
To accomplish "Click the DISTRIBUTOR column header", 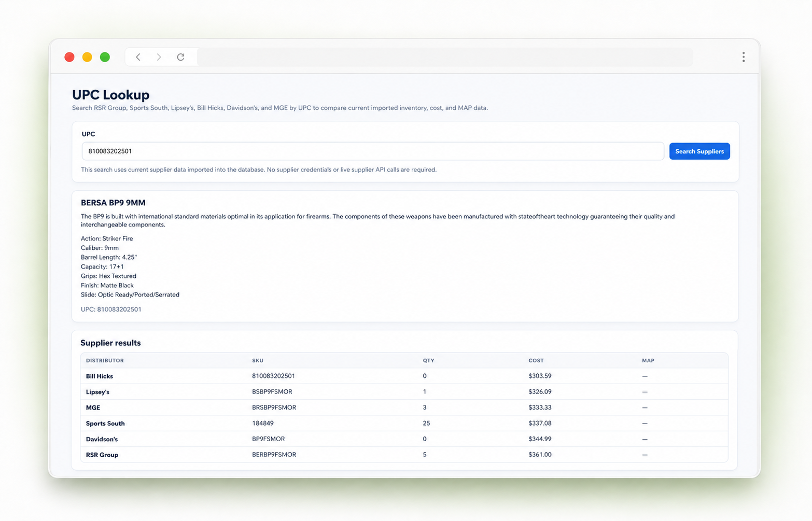I will pos(105,361).
